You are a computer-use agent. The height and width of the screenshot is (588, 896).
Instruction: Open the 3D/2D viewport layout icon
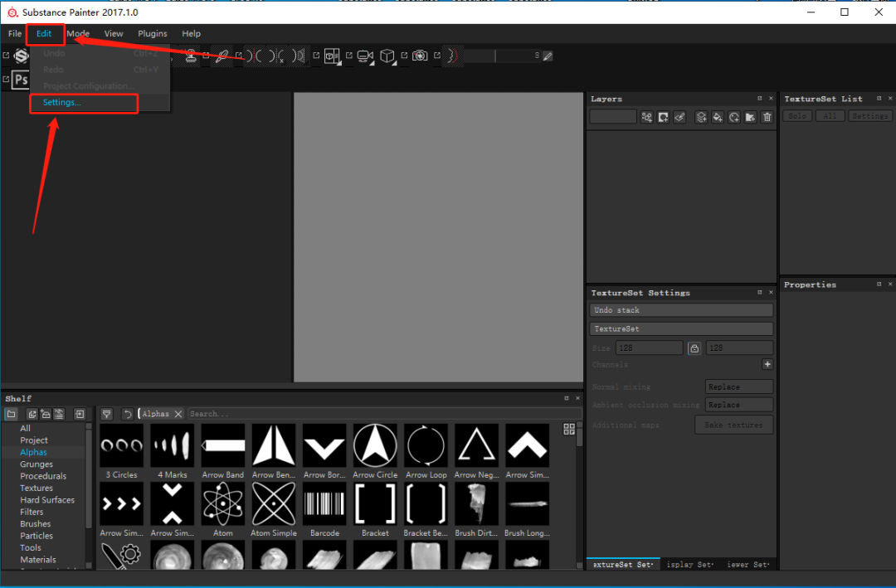[332, 56]
